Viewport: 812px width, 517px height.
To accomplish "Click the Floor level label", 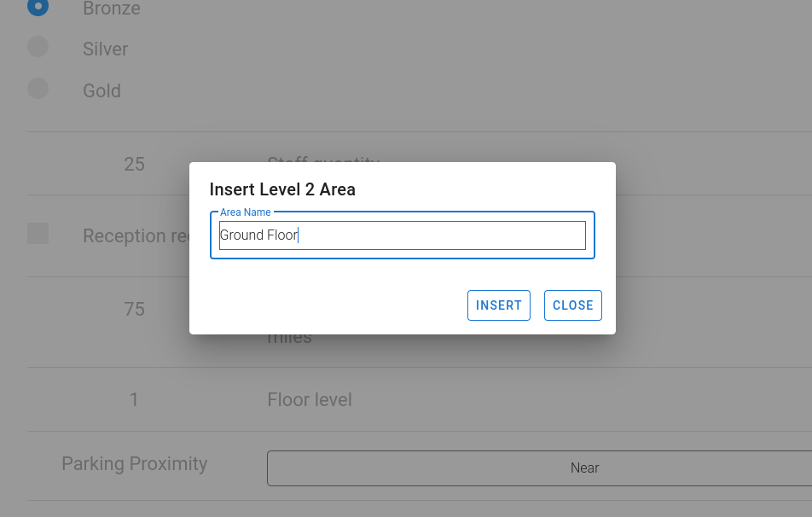I will click(x=310, y=400).
